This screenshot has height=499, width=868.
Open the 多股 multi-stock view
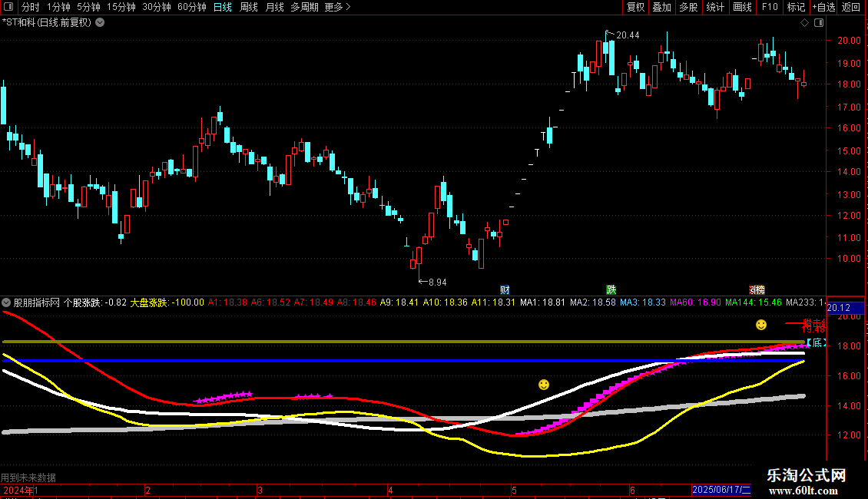coord(688,7)
